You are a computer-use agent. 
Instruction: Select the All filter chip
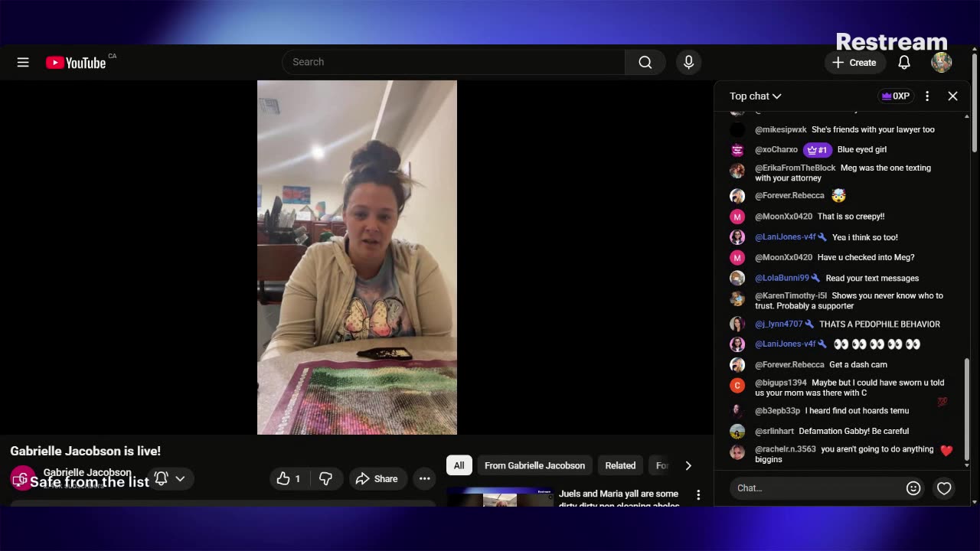tap(459, 465)
